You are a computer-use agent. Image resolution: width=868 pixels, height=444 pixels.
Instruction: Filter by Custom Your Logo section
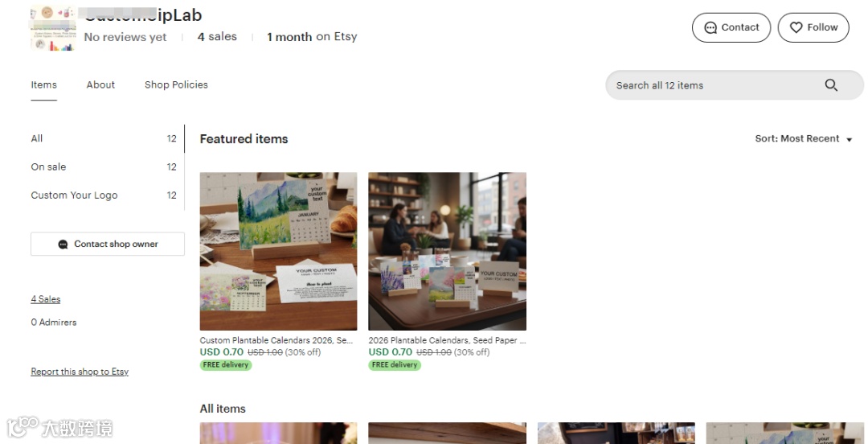coord(104,195)
